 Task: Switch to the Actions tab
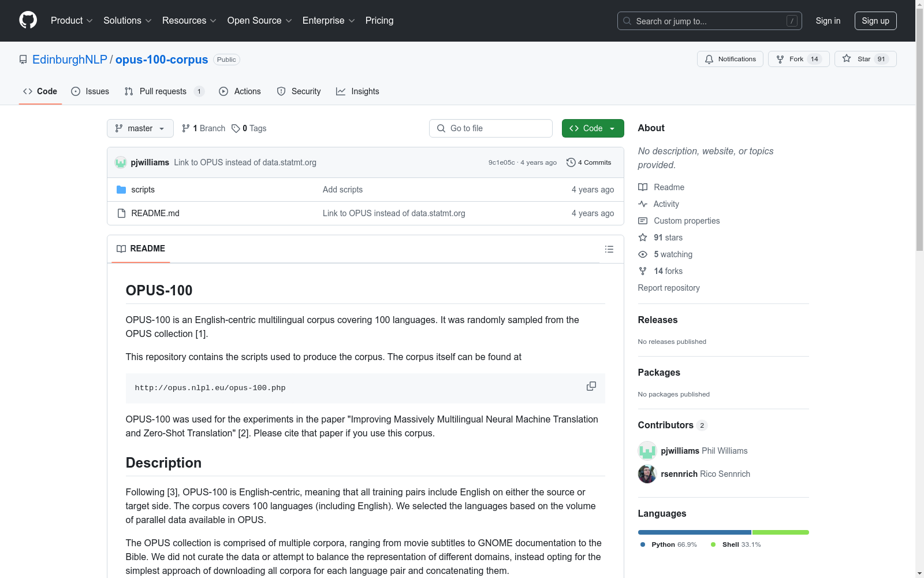tap(240, 91)
